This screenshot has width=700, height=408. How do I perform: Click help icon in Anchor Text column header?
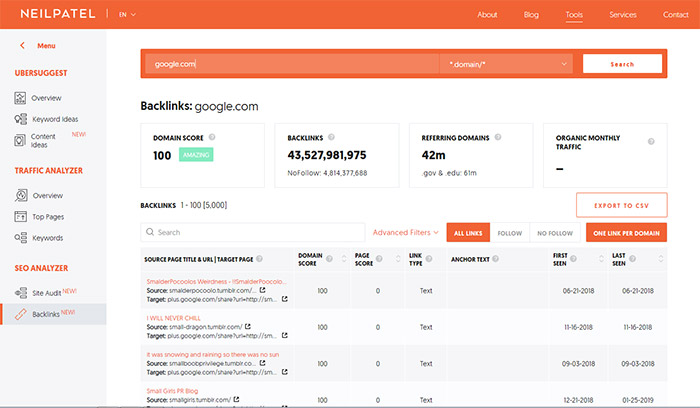496,259
